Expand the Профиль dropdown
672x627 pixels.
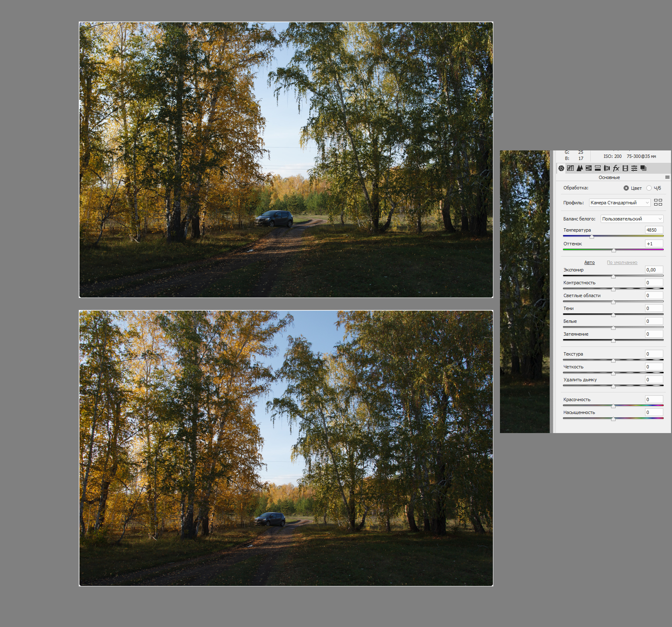point(620,203)
